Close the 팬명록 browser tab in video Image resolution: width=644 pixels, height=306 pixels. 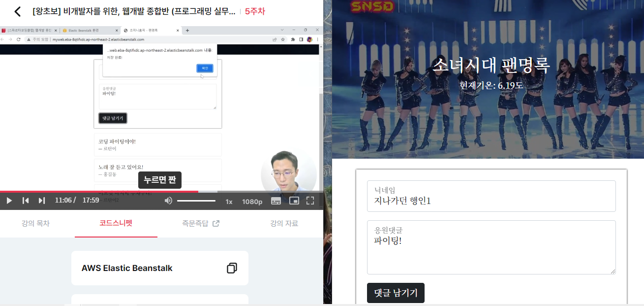tap(178, 30)
